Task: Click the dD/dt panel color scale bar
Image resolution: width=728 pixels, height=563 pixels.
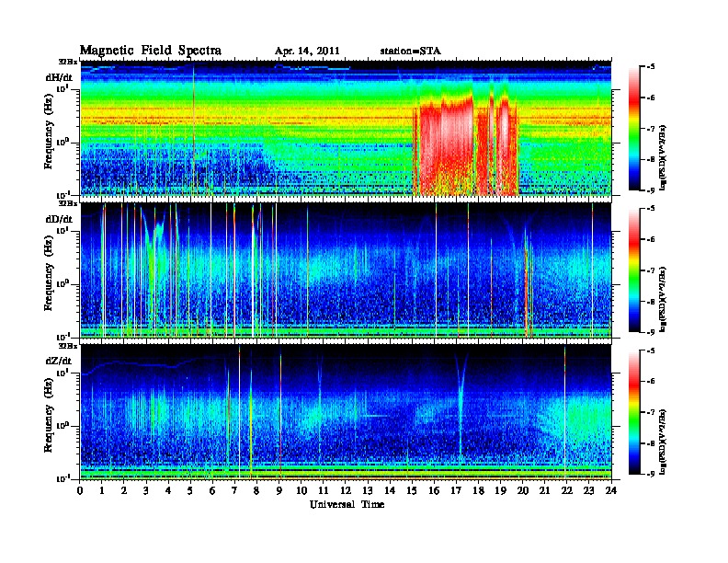Action: [x=634, y=270]
